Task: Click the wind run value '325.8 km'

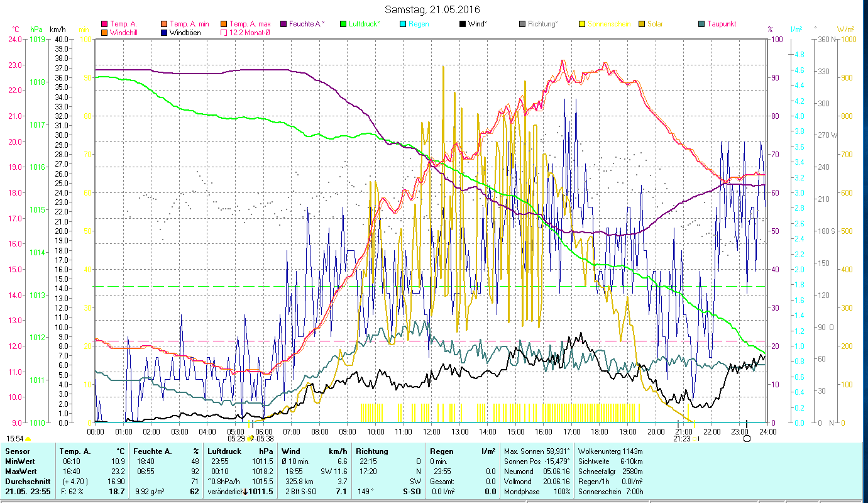Action: [298, 481]
